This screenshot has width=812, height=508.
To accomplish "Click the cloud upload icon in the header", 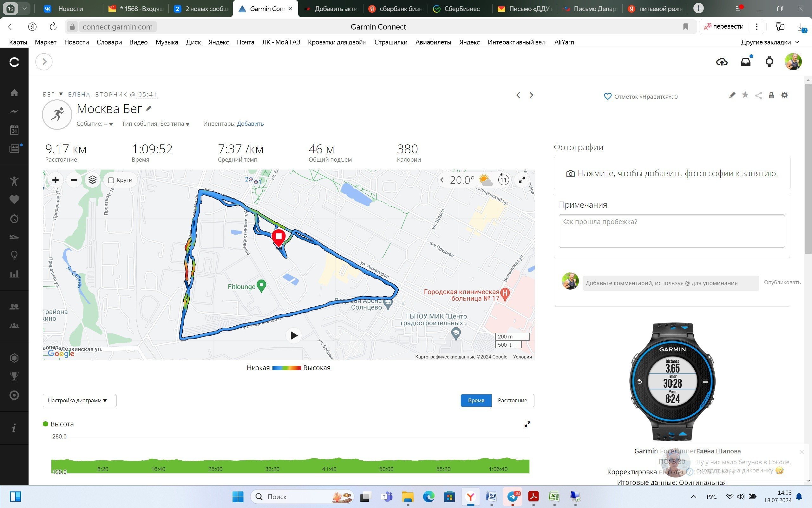I will pos(722,62).
